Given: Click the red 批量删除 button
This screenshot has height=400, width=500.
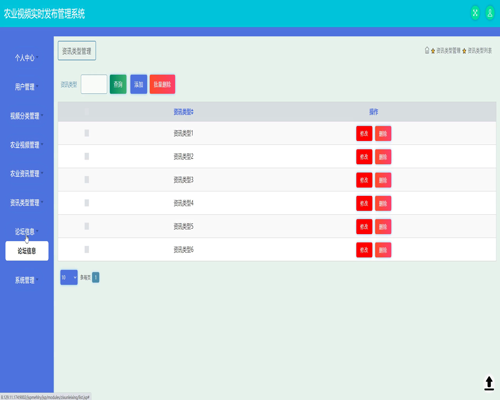Looking at the screenshot, I should pos(162,84).
